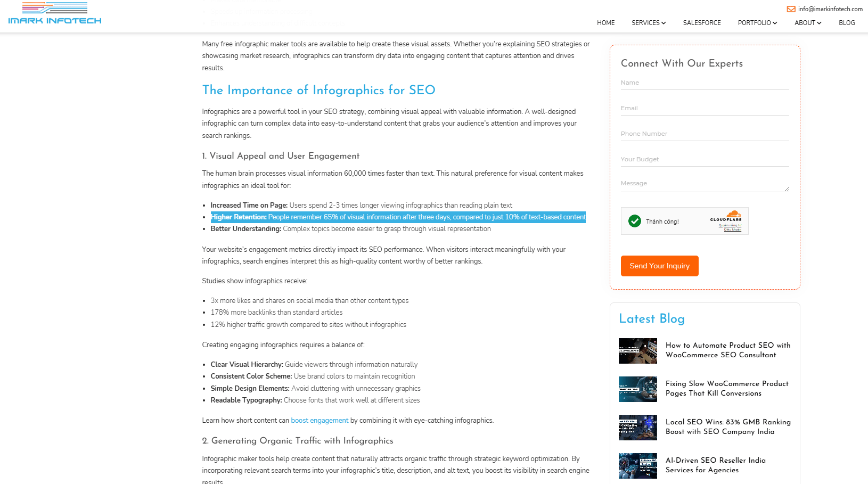Expand the Portfolio dropdown menu
The width and height of the screenshot is (868, 484).
coord(757,23)
